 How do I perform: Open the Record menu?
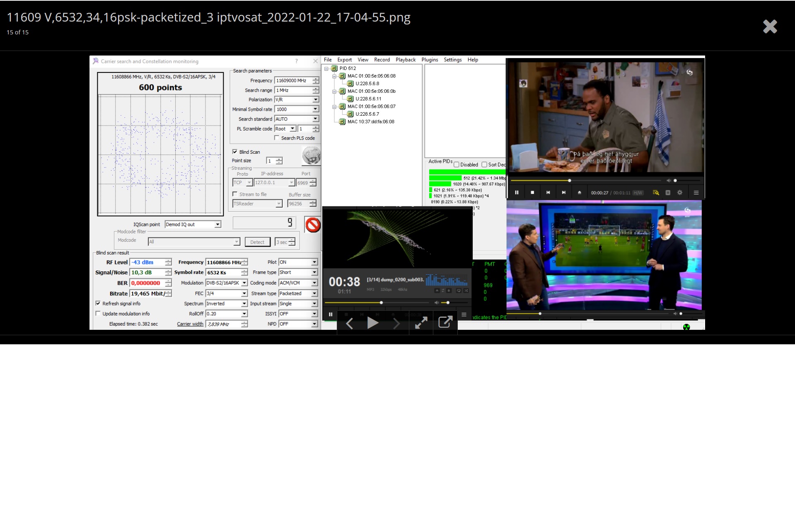[382, 60]
